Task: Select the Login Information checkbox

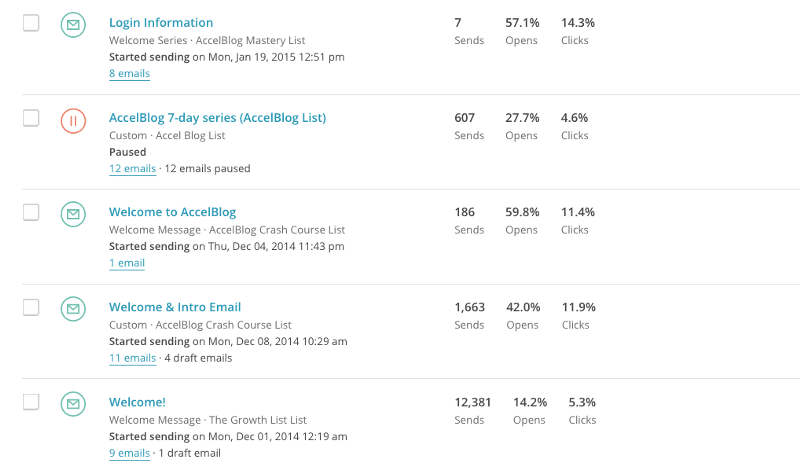Action: 31,23
